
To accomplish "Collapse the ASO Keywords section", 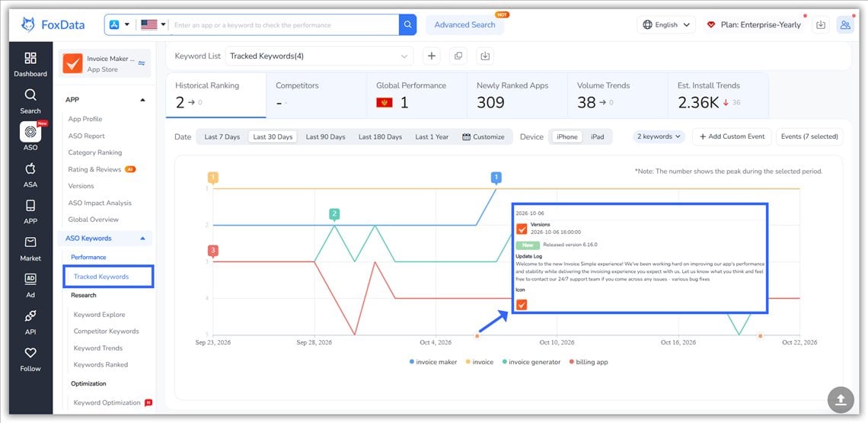I will point(143,239).
